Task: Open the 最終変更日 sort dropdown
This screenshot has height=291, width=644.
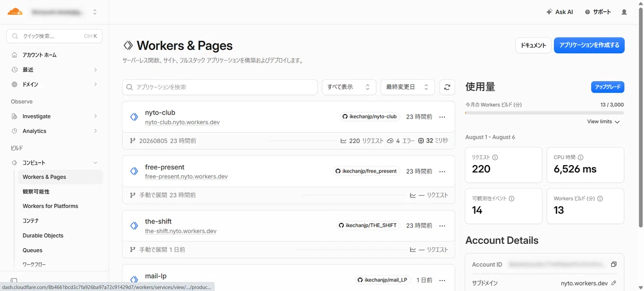Action: [408, 87]
